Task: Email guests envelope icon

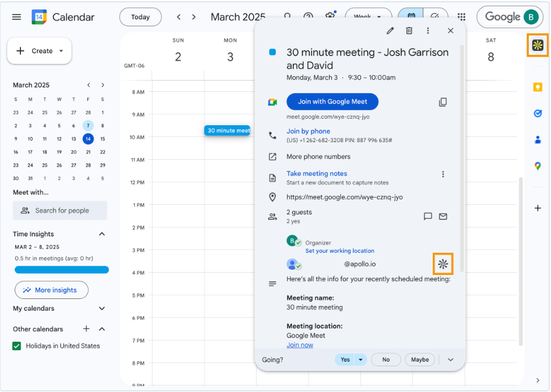Action: click(x=443, y=216)
